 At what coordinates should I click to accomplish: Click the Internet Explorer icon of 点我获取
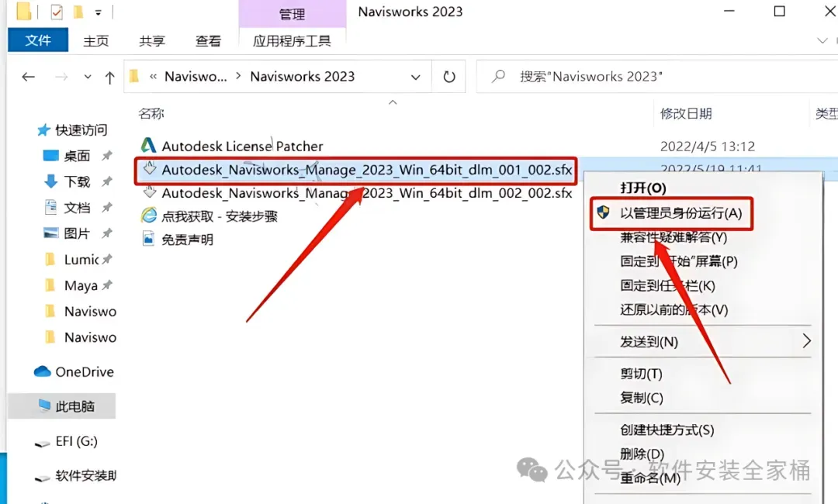tap(148, 215)
